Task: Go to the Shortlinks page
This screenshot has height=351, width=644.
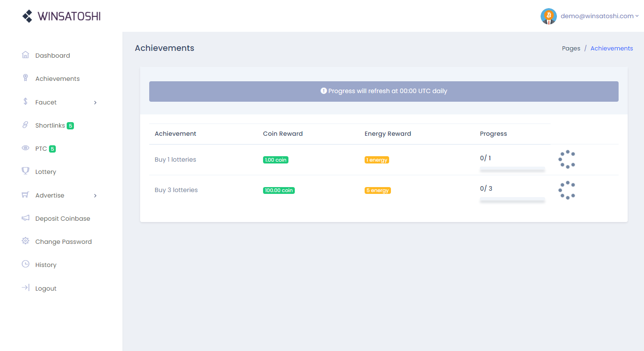Action: point(50,125)
